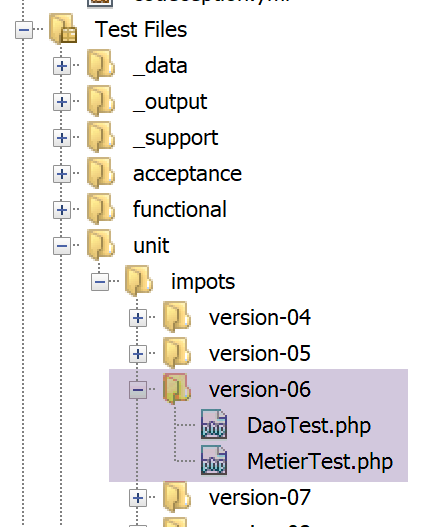Viewport: 428px width, 527px height.
Task: Click the _data folder icon
Action: [101, 65]
